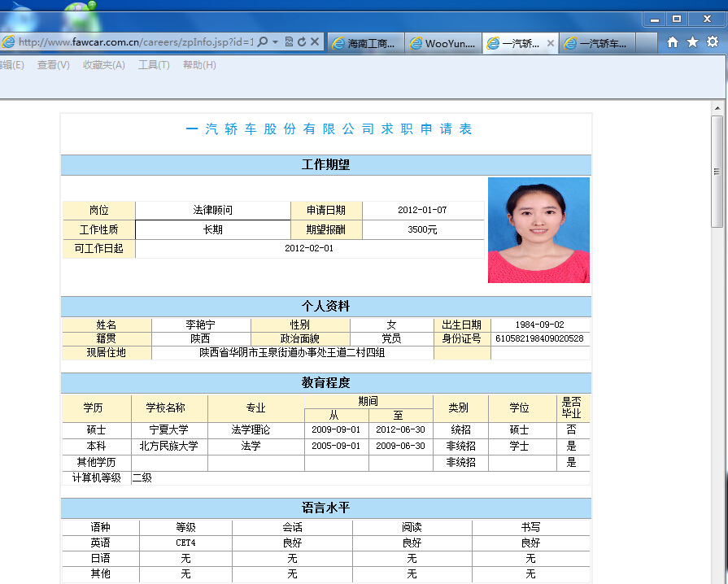728x584 pixels.
Task: Click the 教育程度 section header
Action: point(325,383)
